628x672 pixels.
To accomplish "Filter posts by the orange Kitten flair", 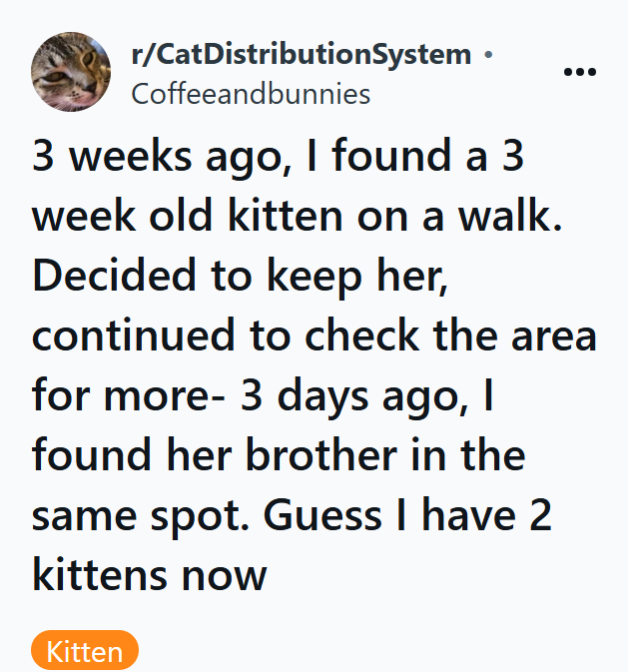I will point(85,652).
